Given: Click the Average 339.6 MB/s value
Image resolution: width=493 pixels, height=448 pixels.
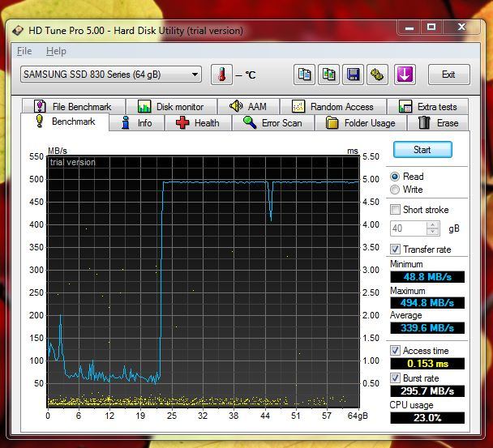Looking at the screenshot, I should (427, 328).
